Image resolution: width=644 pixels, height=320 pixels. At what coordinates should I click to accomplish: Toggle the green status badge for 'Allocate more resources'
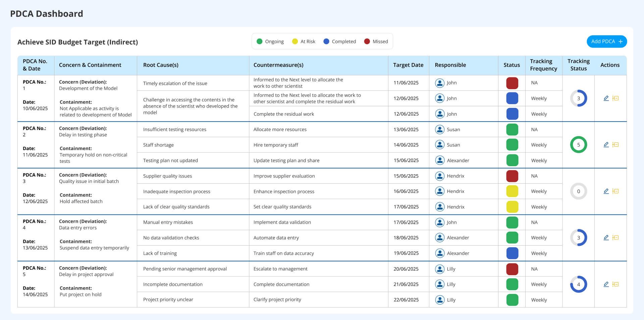coord(512,129)
